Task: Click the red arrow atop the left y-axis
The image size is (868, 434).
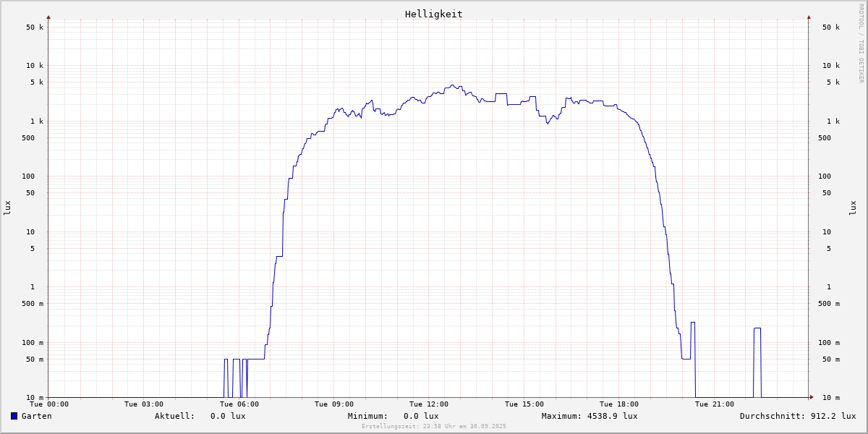Action: click(x=48, y=17)
